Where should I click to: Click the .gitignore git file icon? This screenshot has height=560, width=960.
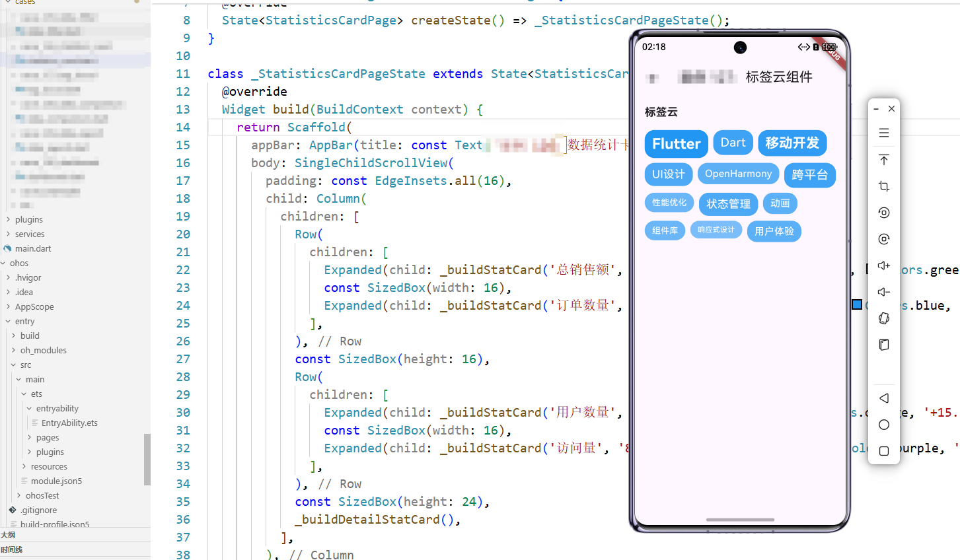[x=13, y=510]
